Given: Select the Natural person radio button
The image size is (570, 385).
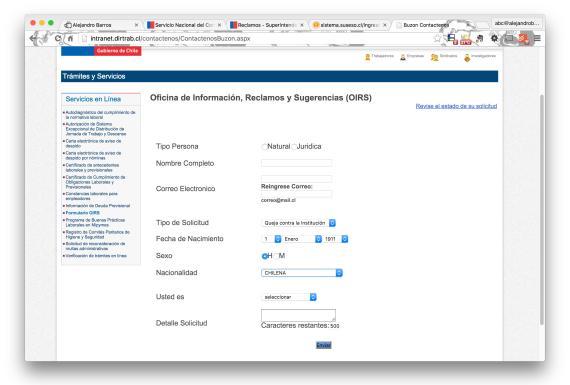Looking at the screenshot, I should [264, 147].
